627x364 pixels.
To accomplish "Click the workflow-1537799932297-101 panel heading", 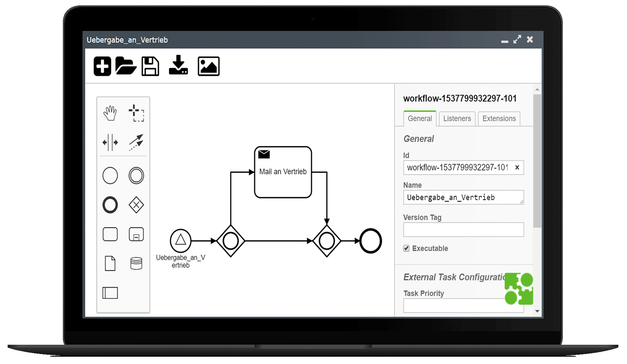I will point(460,98).
